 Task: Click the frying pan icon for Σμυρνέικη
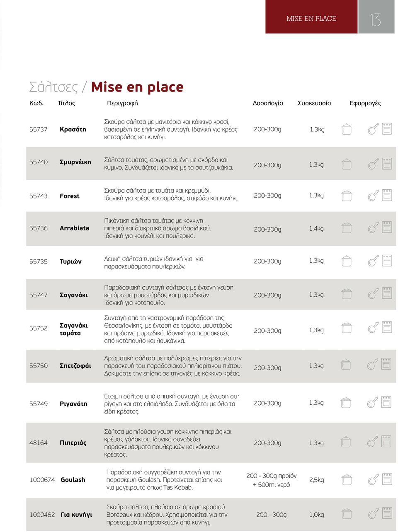(x=374, y=164)
